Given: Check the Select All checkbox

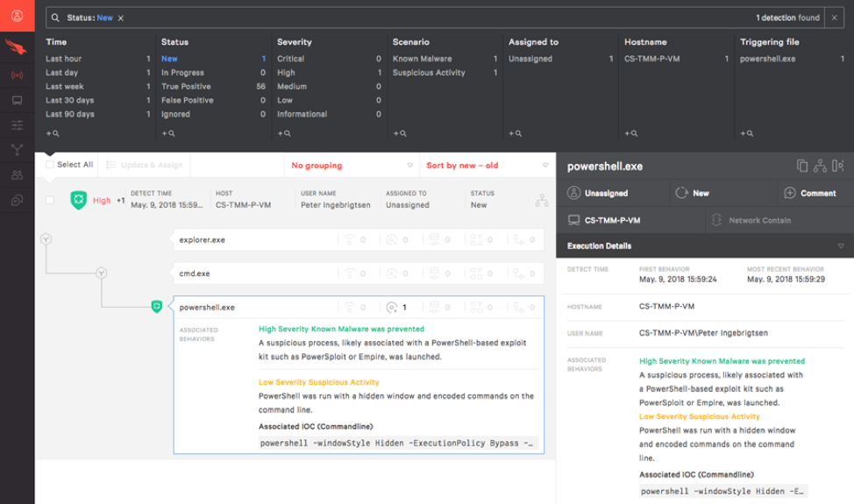Looking at the screenshot, I should (50, 165).
